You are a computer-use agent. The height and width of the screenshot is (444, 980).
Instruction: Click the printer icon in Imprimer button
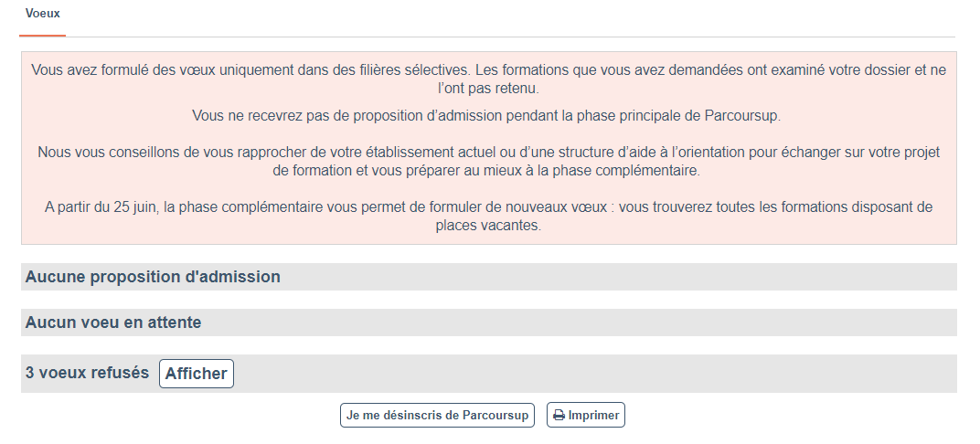pyautogui.click(x=559, y=416)
